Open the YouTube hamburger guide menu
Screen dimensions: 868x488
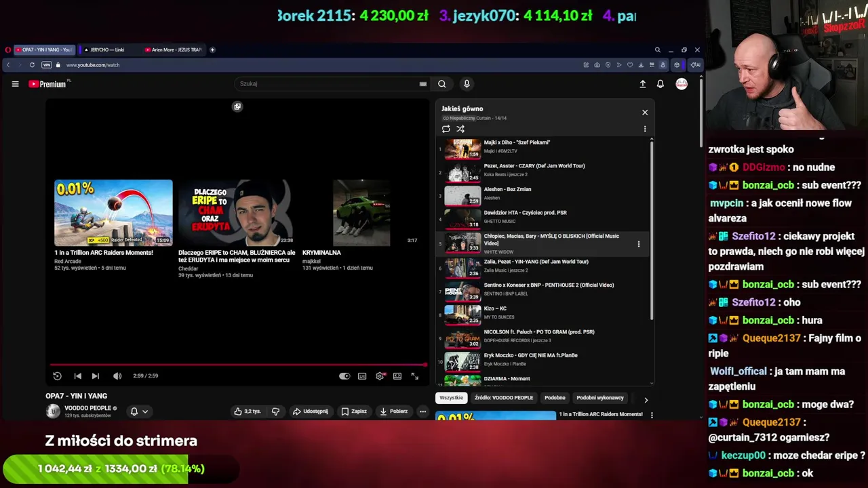pos(15,84)
